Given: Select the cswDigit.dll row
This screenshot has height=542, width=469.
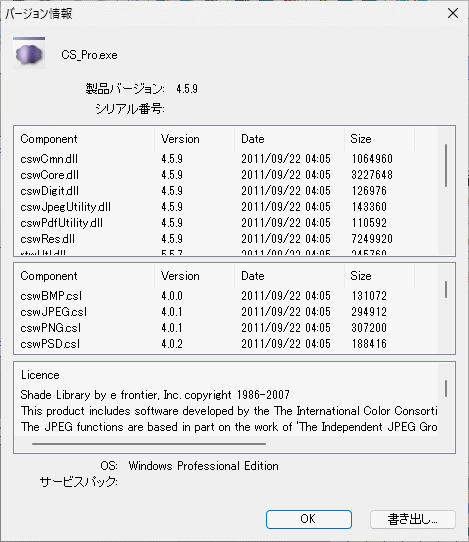Looking at the screenshot, I should (x=226, y=191).
